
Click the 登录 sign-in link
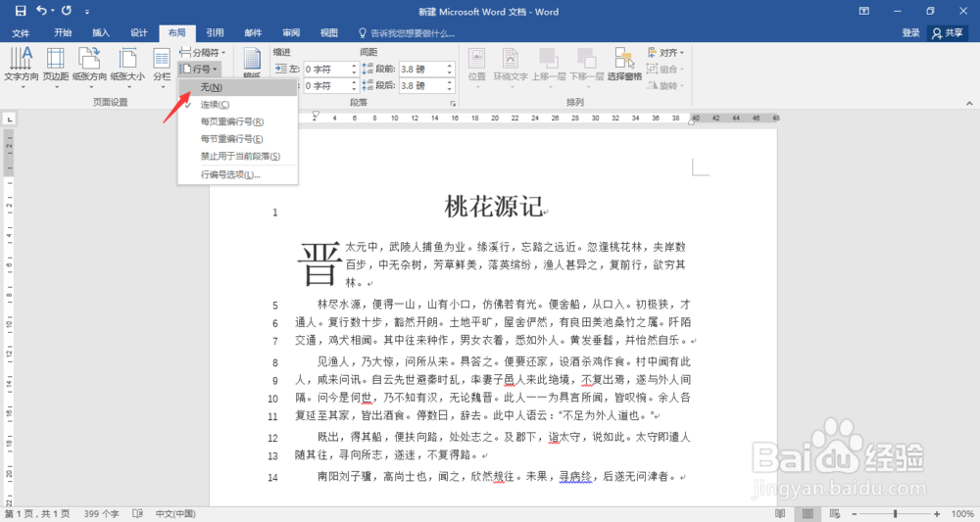point(910,33)
